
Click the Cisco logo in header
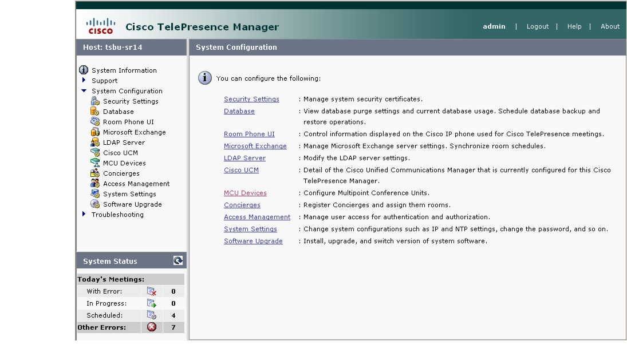101,26
